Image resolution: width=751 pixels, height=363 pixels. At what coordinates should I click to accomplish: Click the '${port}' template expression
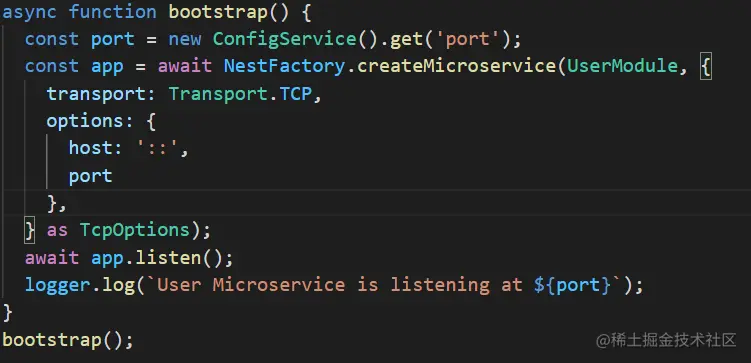pyautogui.click(x=573, y=285)
